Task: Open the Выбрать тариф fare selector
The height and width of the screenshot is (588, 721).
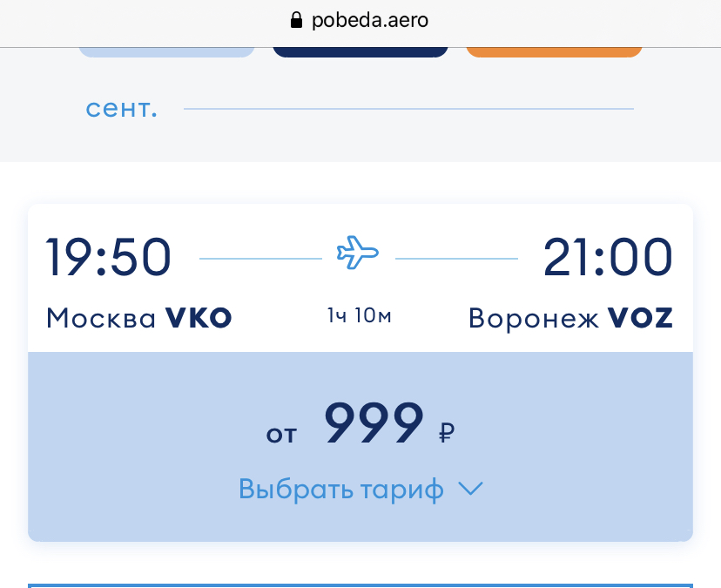Action: pos(341,489)
